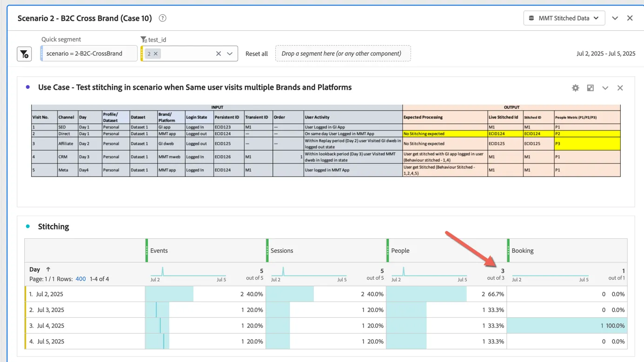Select the Booking column header

[x=567, y=250]
